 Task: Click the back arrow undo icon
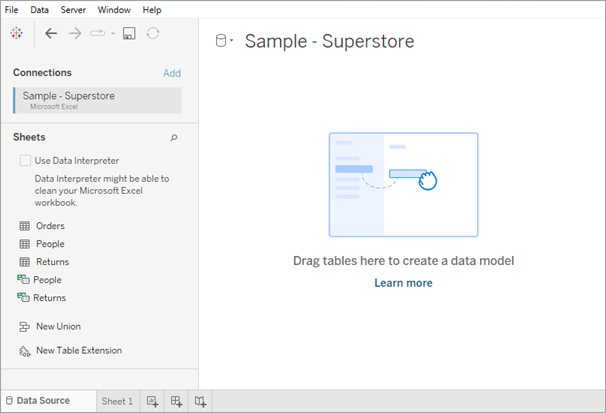click(x=51, y=34)
